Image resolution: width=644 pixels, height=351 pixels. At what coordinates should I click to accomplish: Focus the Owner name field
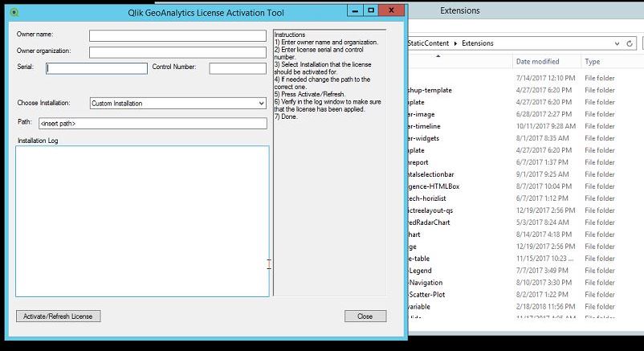pyautogui.click(x=177, y=36)
